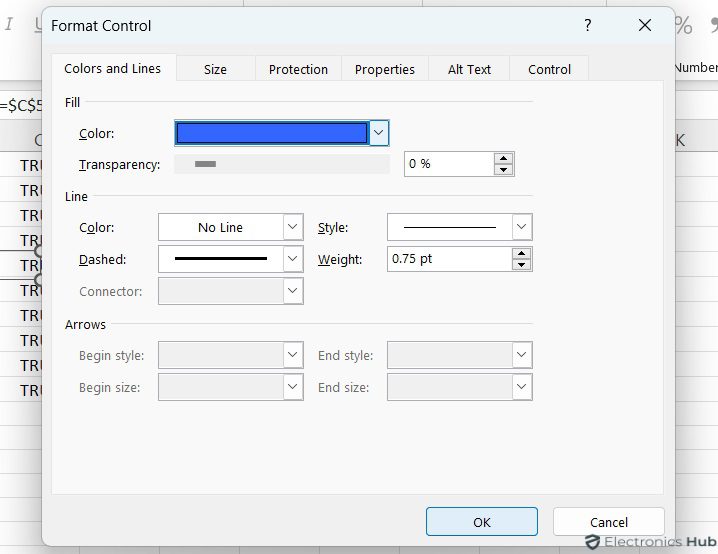The image size is (718, 554).
Task: Select the Alt Text tab
Action: point(469,69)
